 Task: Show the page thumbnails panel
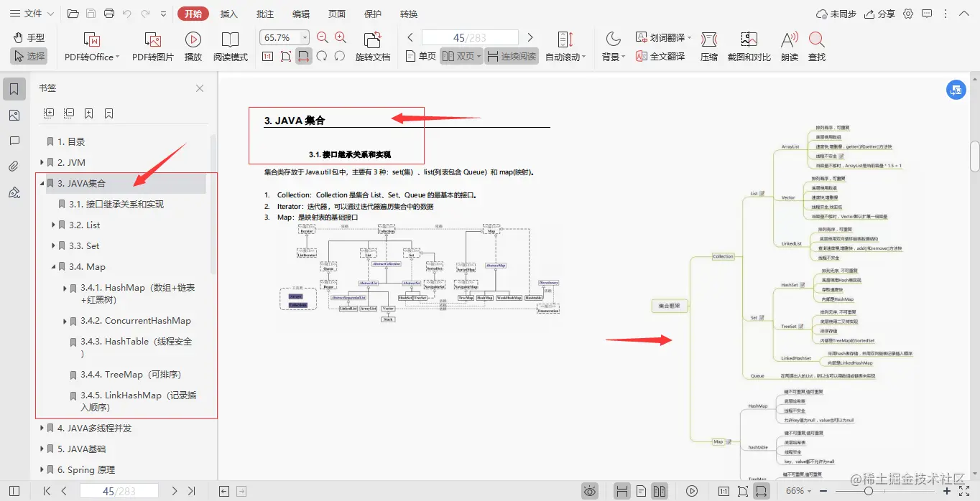(x=14, y=115)
